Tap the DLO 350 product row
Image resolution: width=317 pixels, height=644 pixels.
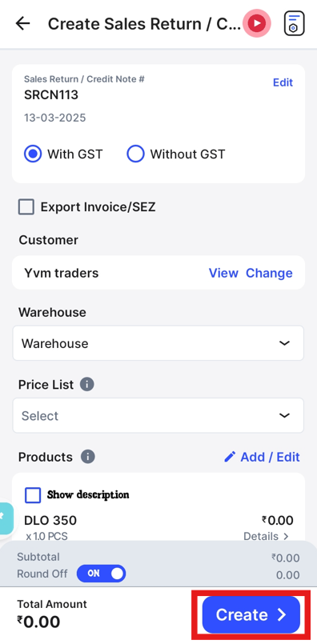coord(158,527)
